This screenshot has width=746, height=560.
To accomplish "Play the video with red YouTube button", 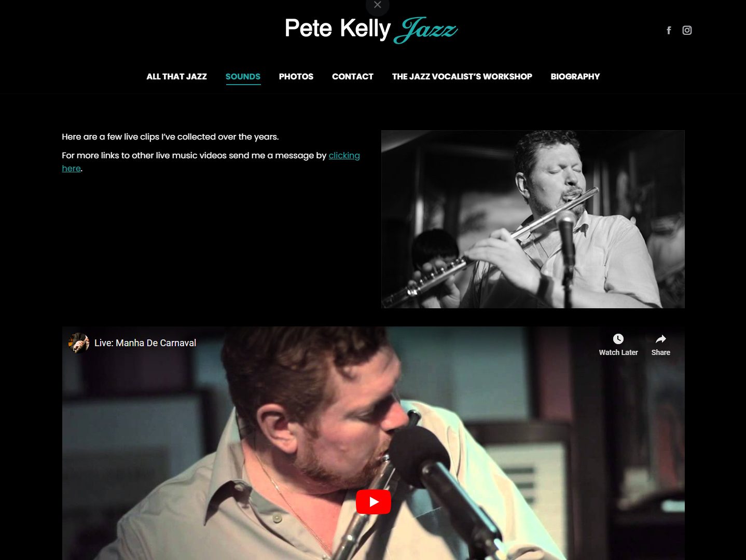I will 374,502.
